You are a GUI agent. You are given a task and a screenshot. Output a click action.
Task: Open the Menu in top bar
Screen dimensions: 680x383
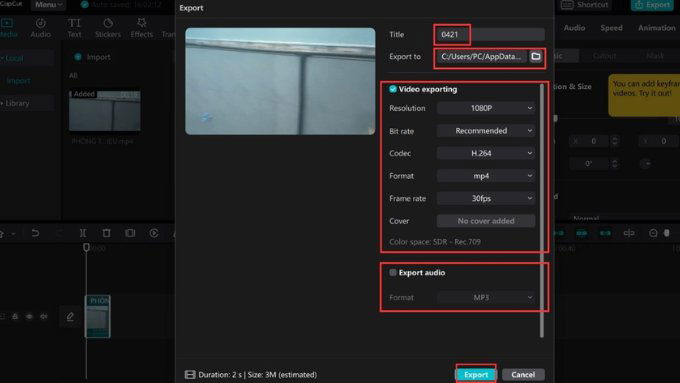[48, 5]
